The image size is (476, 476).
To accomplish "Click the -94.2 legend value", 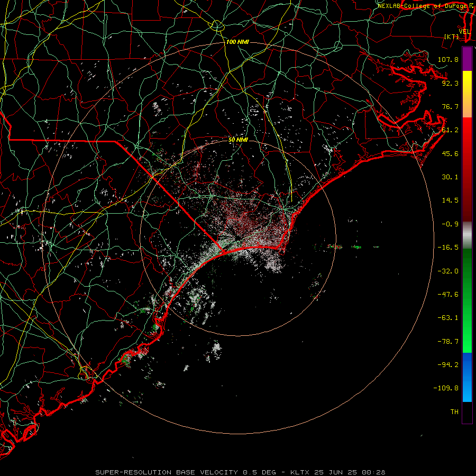I will click(448, 365).
